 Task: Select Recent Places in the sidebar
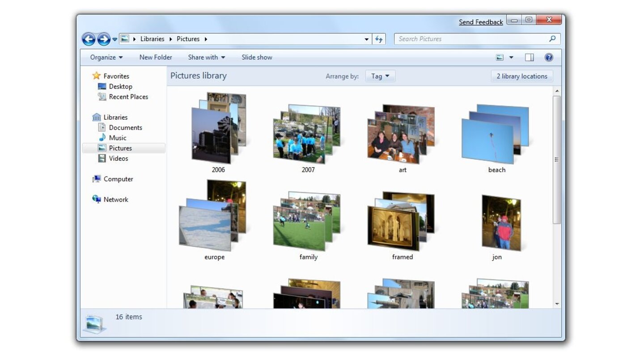[128, 97]
